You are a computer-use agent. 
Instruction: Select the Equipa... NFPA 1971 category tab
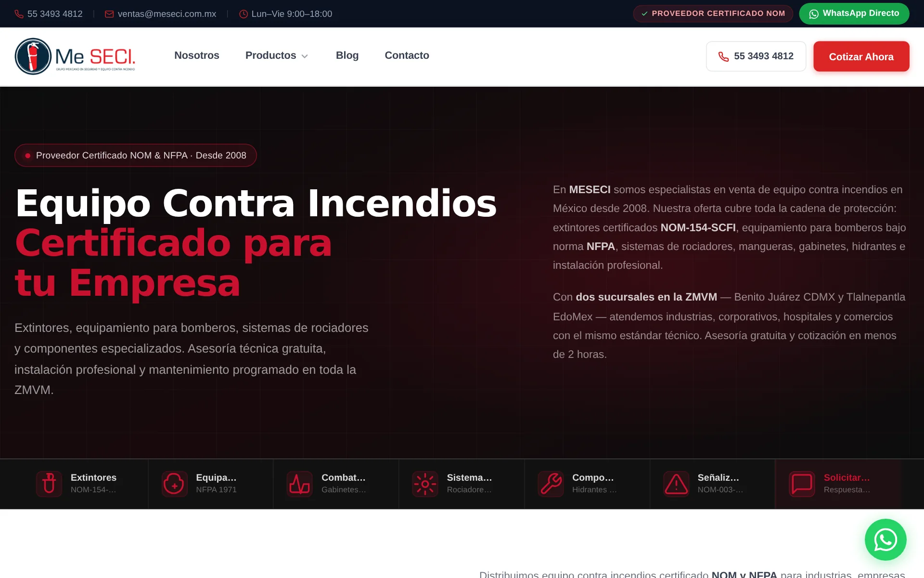211,484
